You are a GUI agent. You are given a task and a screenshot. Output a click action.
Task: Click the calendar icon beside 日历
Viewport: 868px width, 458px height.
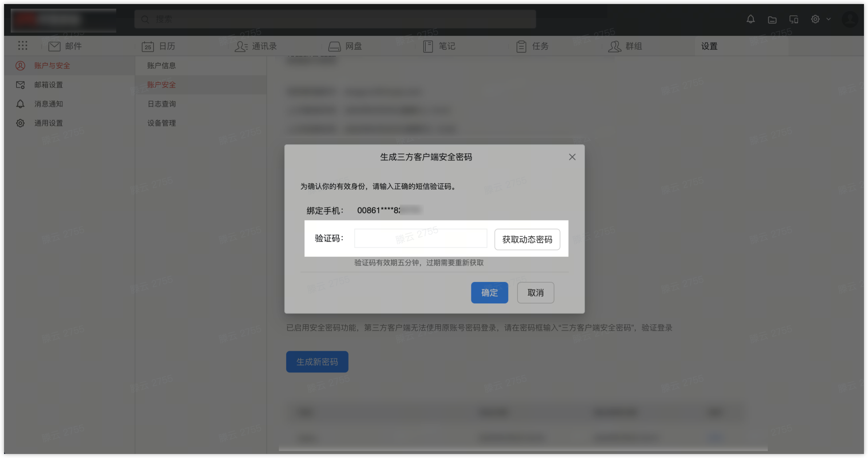147,47
